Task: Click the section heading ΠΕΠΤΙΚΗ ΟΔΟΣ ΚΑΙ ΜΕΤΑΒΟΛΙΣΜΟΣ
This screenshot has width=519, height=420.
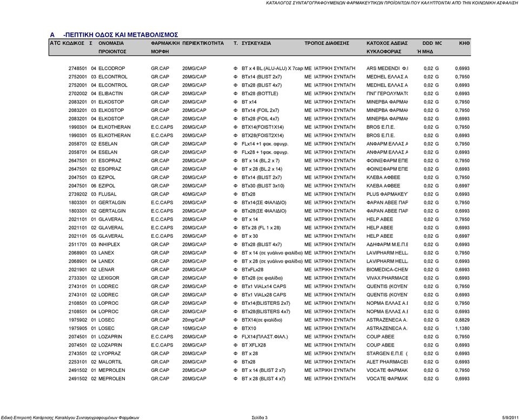Action: (121, 35)
